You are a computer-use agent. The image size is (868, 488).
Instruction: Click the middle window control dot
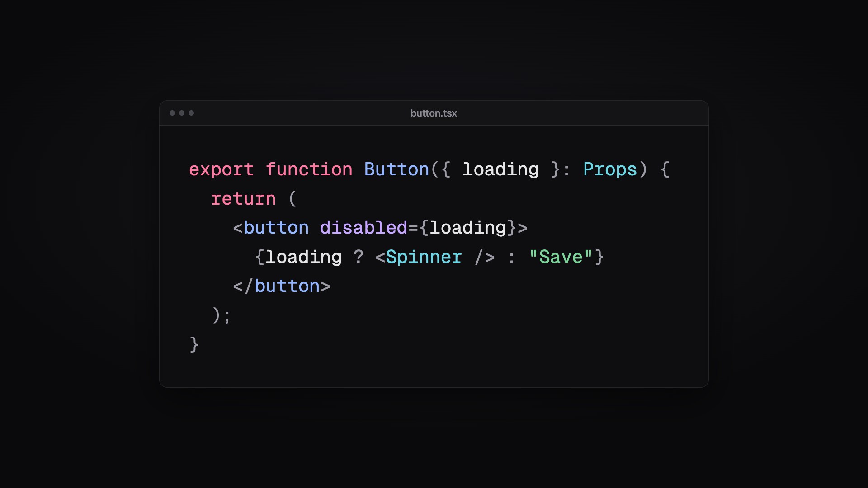point(182,113)
